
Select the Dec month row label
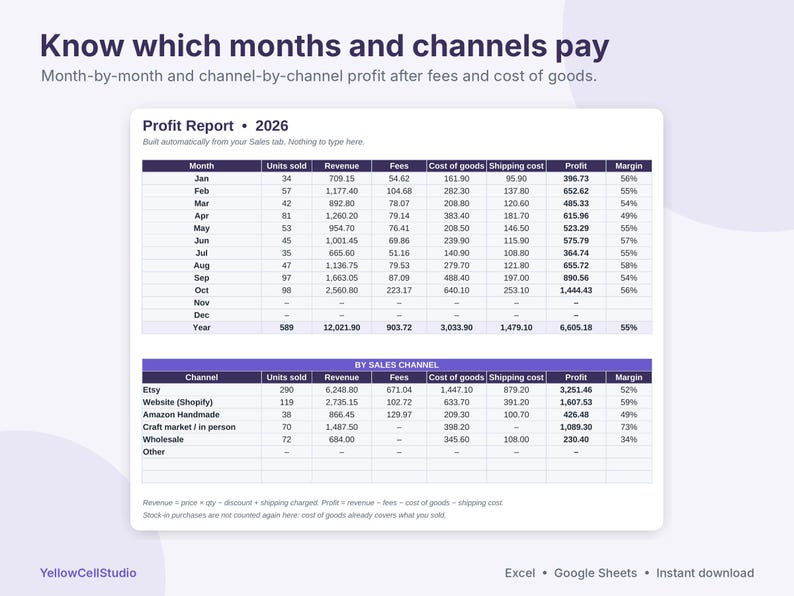click(202, 315)
